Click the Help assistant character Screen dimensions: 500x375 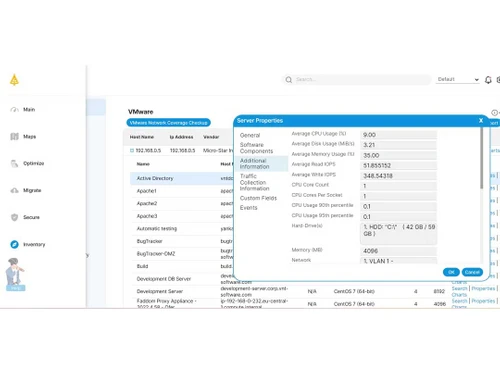15,274
